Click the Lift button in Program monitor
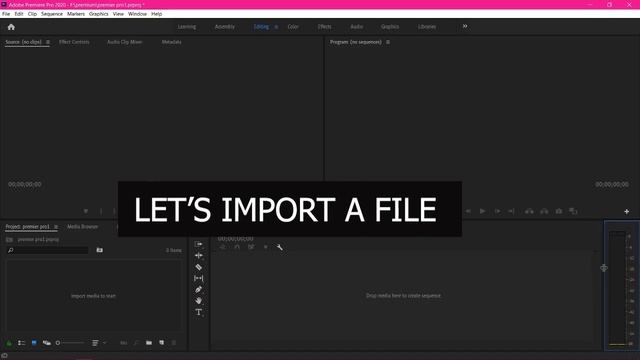The width and height of the screenshot is (640, 360). tap(529, 211)
